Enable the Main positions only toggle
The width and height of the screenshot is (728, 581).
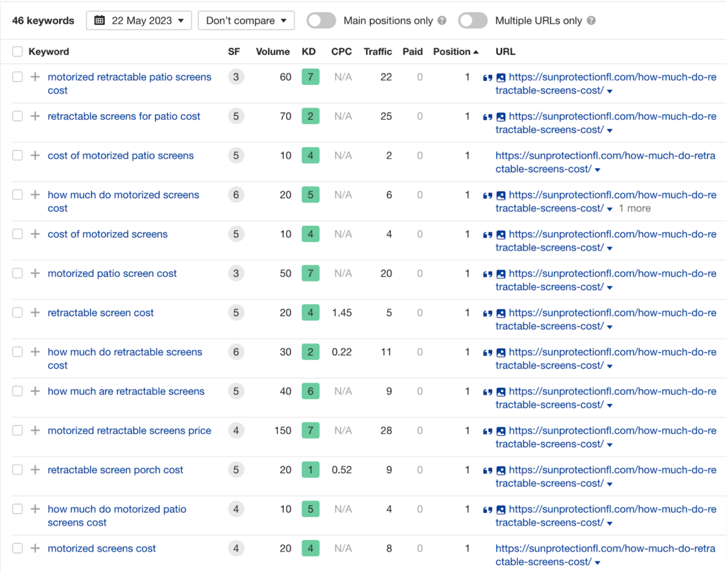coord(321,20)
